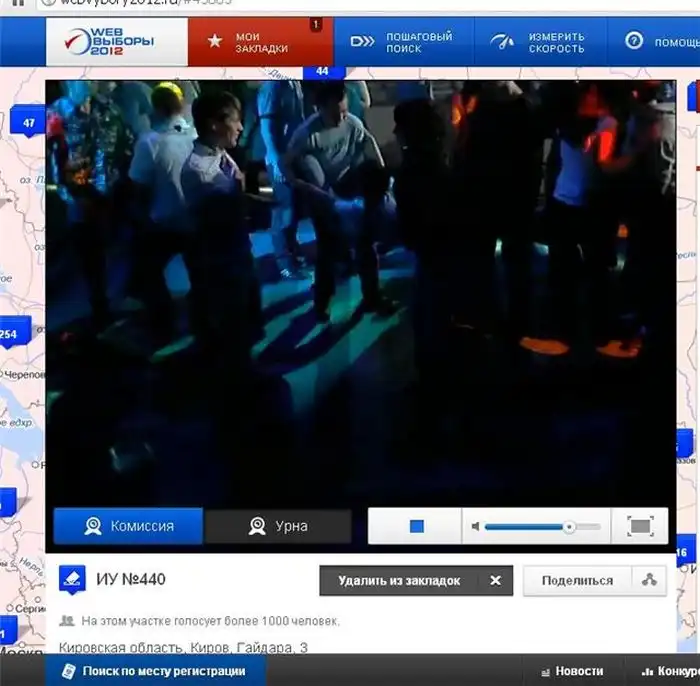The image size is (700, 686).
Task: Click Удалить из закладок button
Action: 399,580
